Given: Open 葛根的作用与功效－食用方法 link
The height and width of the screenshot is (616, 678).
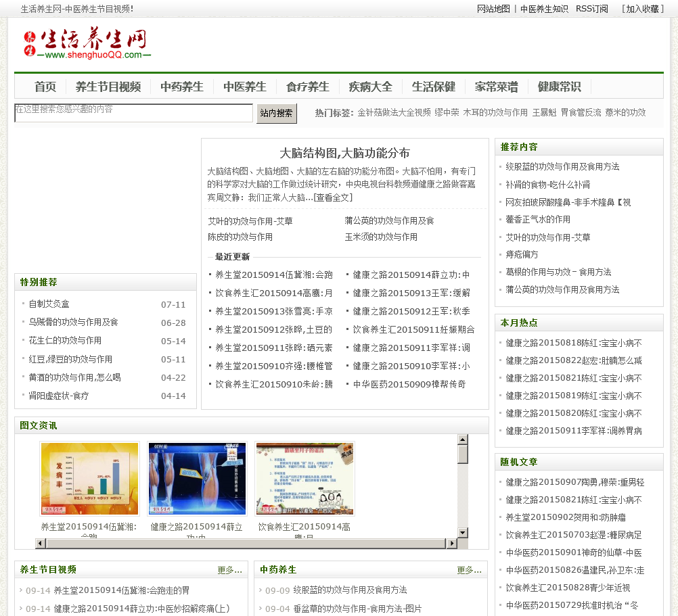Looking at the screenshot, I should point(558,272).
